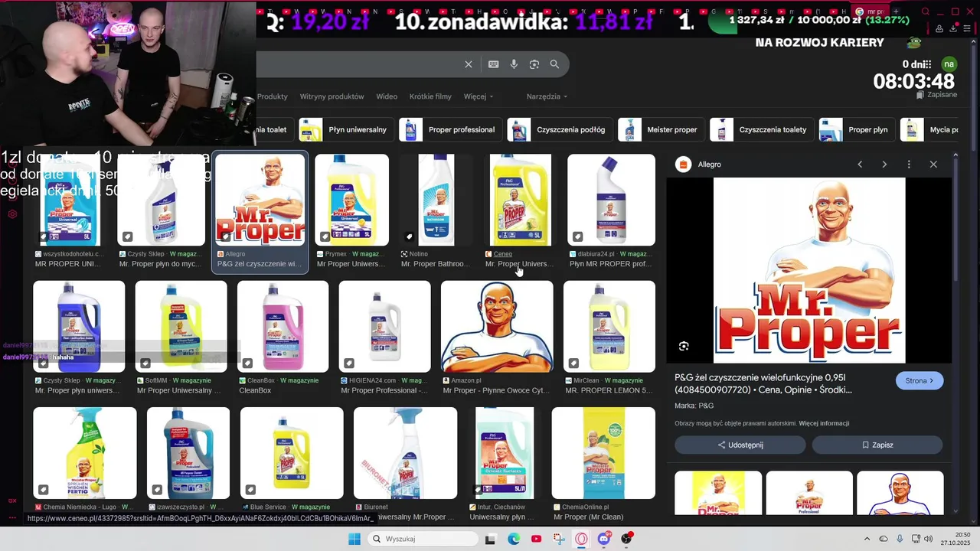Open the Notino Mr. Proper Bathroom result
This screenshot has width=980, height=551.
point(436,200)
